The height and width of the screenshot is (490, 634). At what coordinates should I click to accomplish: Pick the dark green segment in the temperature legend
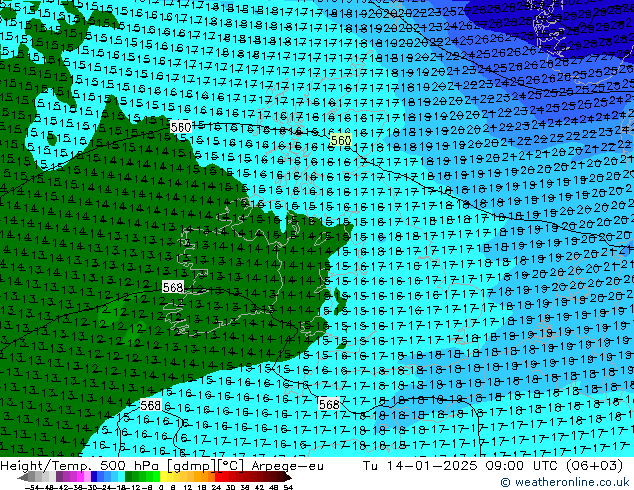click(x=129, y=477)
